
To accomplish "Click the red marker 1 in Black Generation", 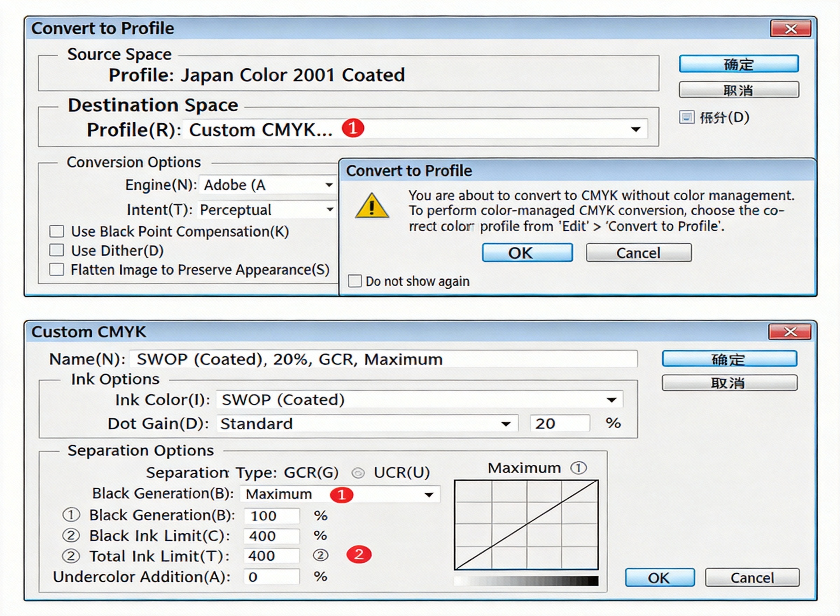I will click(342, 495).
